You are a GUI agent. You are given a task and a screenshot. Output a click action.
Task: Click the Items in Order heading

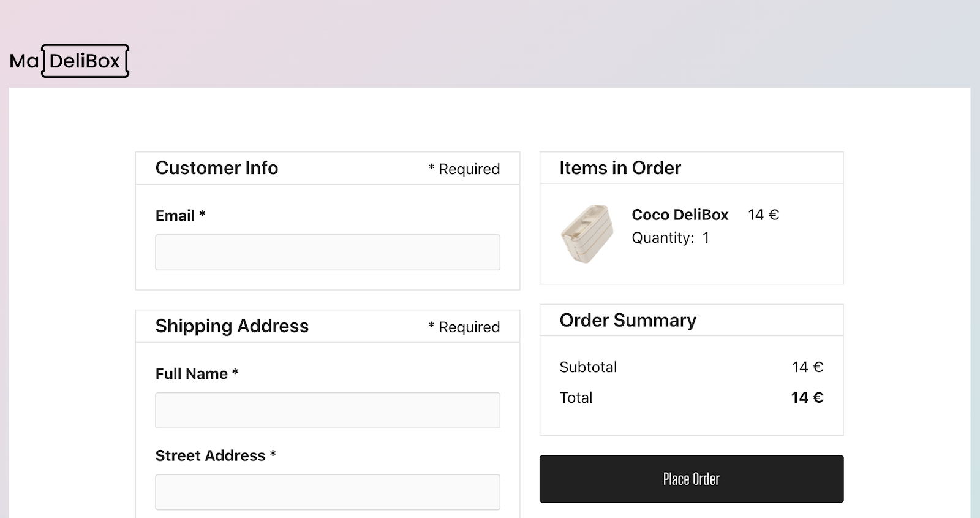(620, 168)
